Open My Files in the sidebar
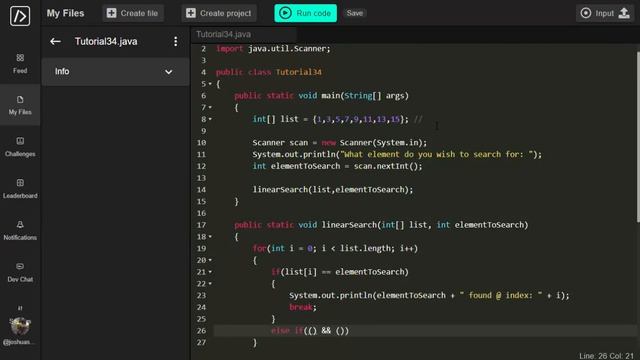This screenshot has width=640, height=360. coord(20,105)
